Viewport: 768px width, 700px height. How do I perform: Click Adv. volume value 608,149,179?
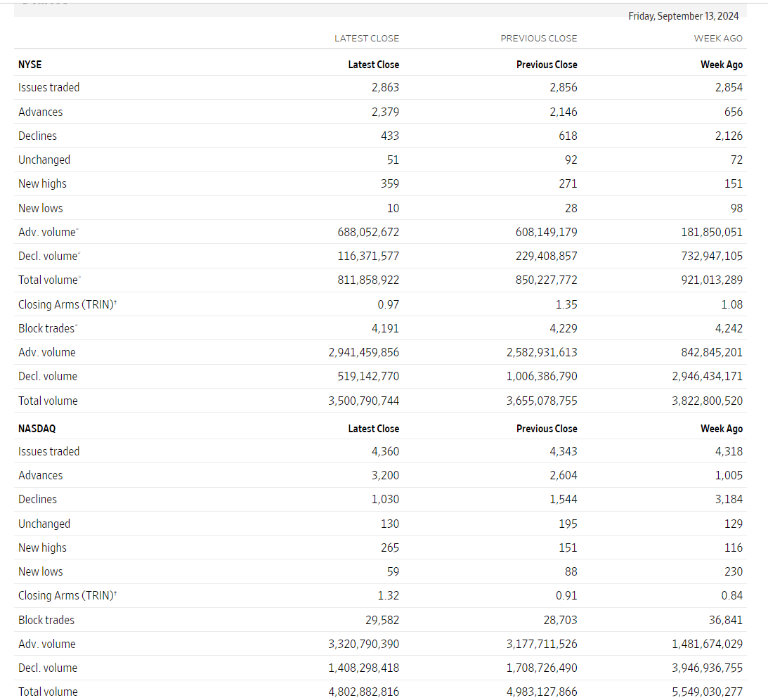(547, 232)
